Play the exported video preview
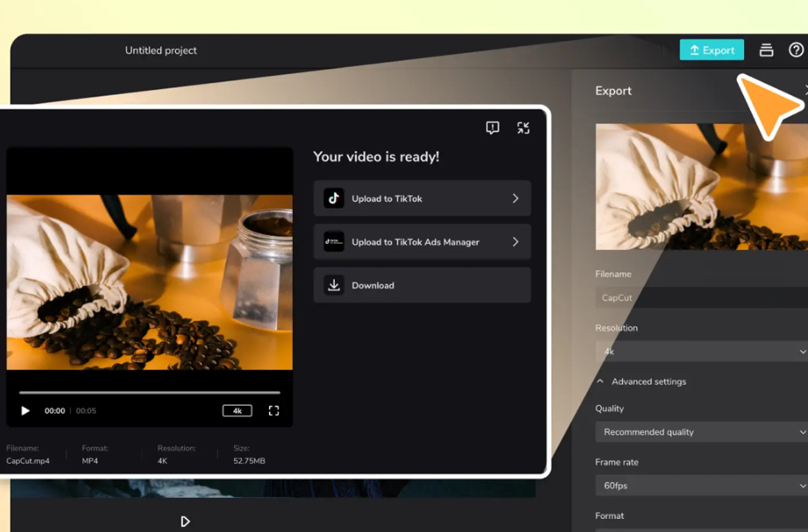Image resolution: width=808 pixels, height=532 pixels. (25, 410)
